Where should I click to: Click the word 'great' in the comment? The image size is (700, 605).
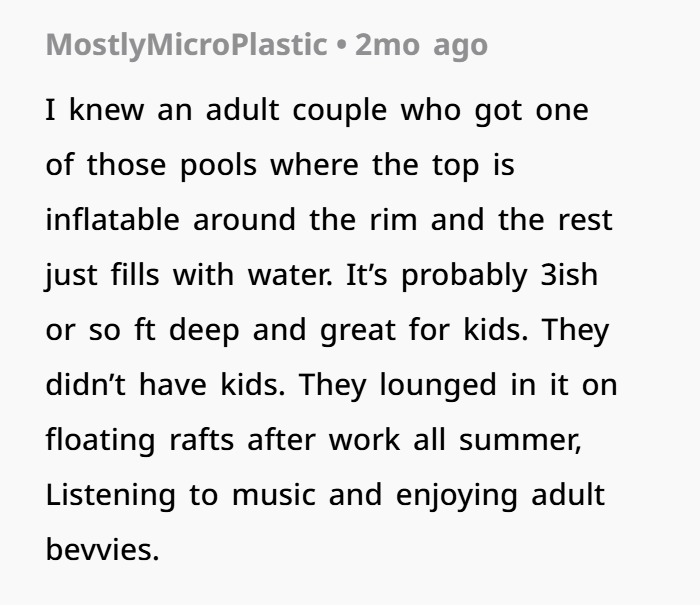coord(358,331)
